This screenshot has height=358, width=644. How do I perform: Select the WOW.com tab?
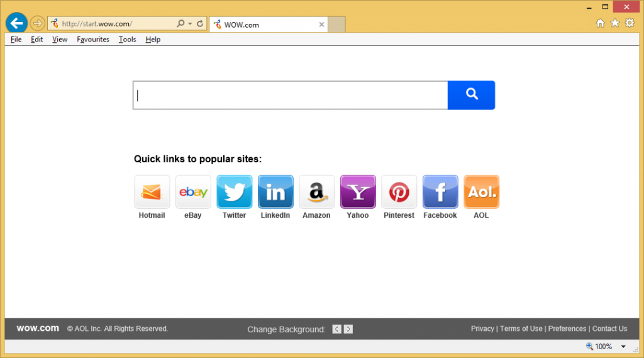click(267, 25)
